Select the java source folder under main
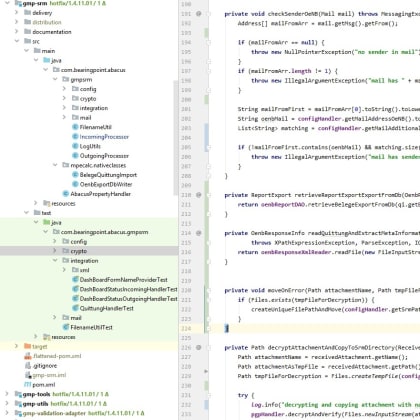The width and height of the screenshot is (420, 420). tap(56, 60)
